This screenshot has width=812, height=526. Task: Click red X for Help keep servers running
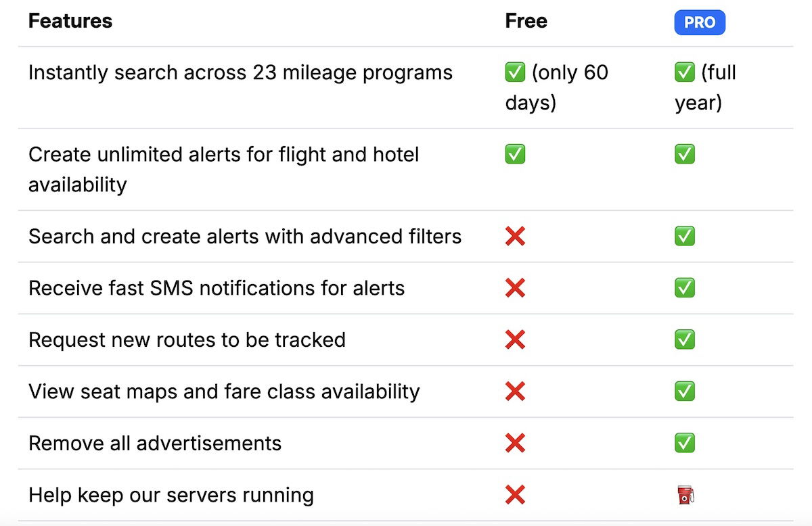515,496
